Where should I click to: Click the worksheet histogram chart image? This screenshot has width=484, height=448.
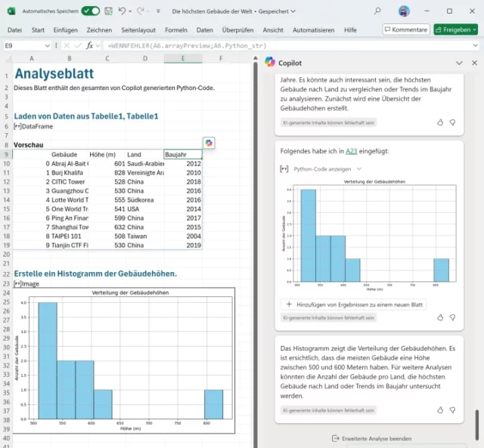[x=124, y=360]
